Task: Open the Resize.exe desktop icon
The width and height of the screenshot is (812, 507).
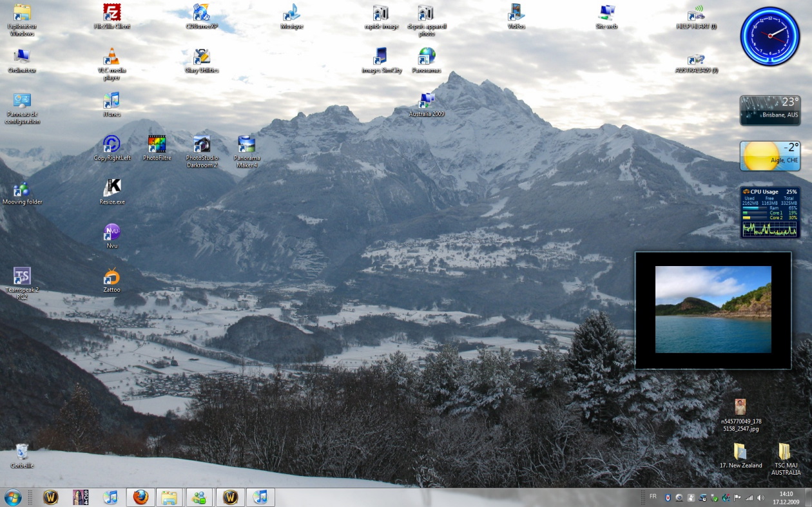Action: click(112, 188)
